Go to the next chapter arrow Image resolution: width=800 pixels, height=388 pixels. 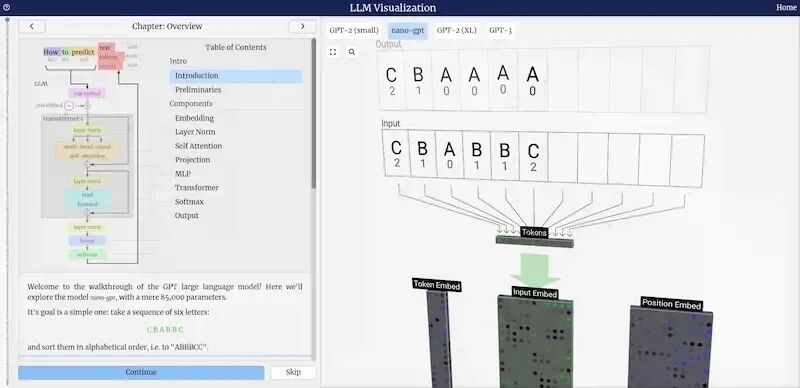pyautogui.click(x=302, y=26)
